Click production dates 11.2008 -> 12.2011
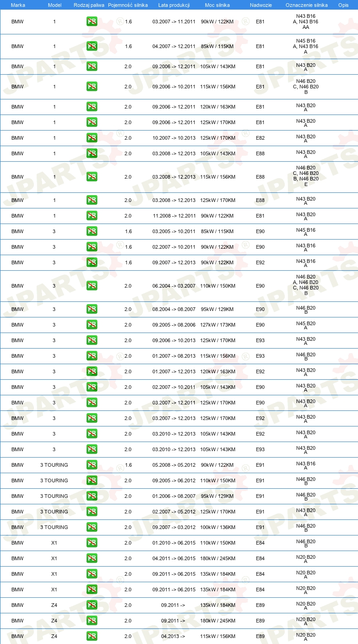Viewport: 358px width, 644px height. pyautogui.click(x=174, y=216)
